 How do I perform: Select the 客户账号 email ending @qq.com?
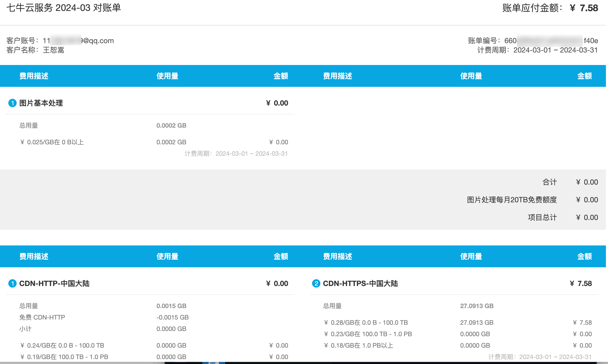78,41
